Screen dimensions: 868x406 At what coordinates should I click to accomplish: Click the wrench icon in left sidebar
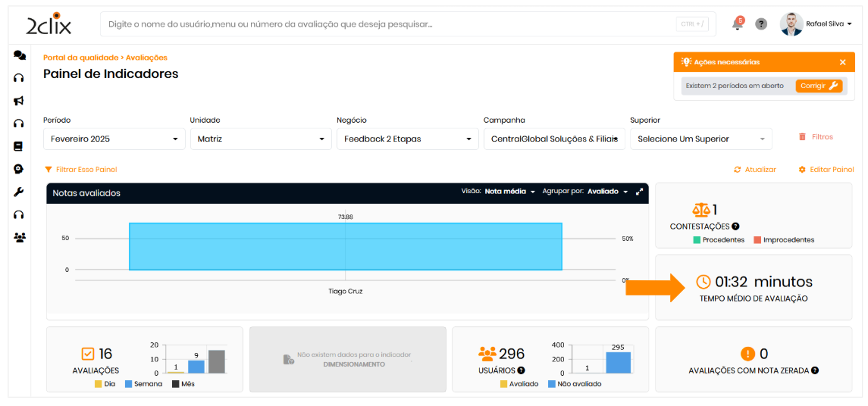pos(19,192)
